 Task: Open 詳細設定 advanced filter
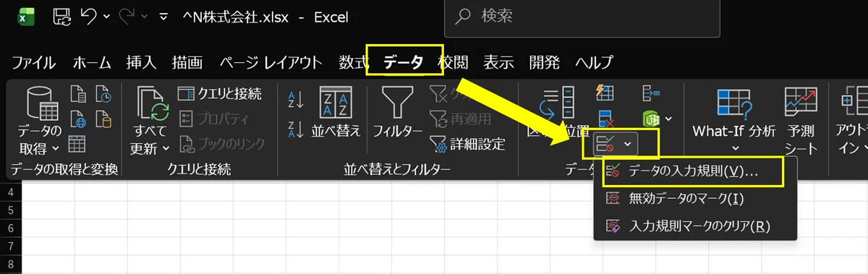point(467,143)
